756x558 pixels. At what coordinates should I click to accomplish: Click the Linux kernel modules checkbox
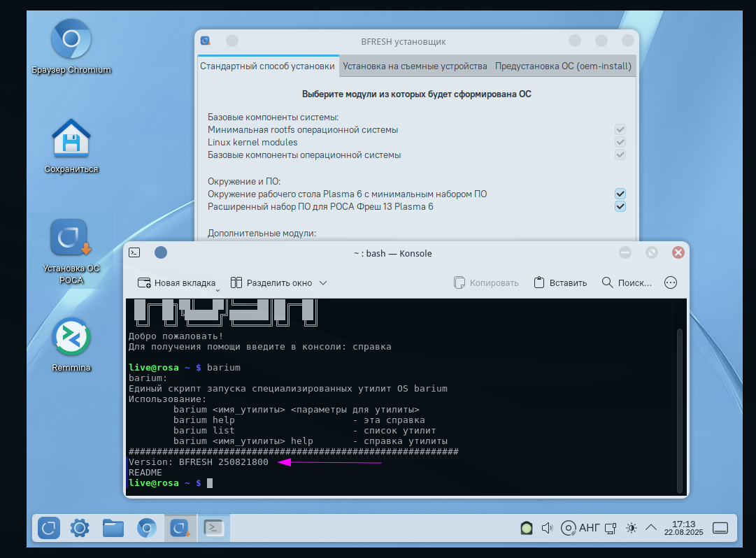tap(620, 143)
